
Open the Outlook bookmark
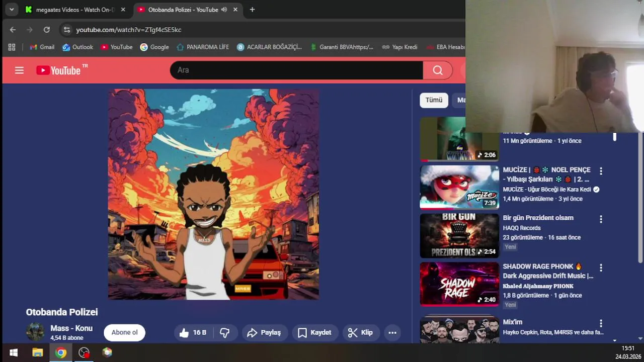pyautogui.click(x=77, y=47)
